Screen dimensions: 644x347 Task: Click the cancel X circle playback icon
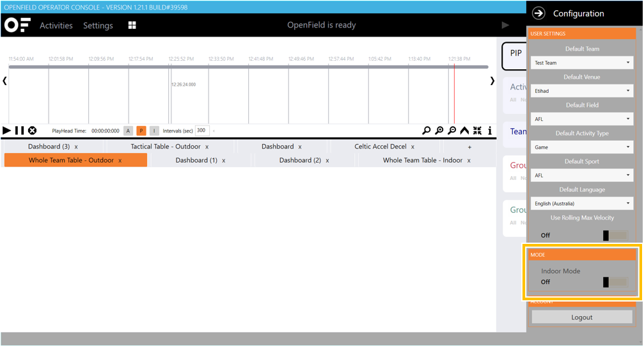[x=32, y=131]
